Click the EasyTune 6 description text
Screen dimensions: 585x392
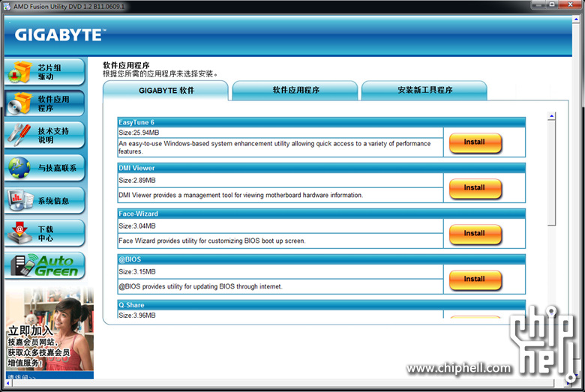click(x=274, y=148)
